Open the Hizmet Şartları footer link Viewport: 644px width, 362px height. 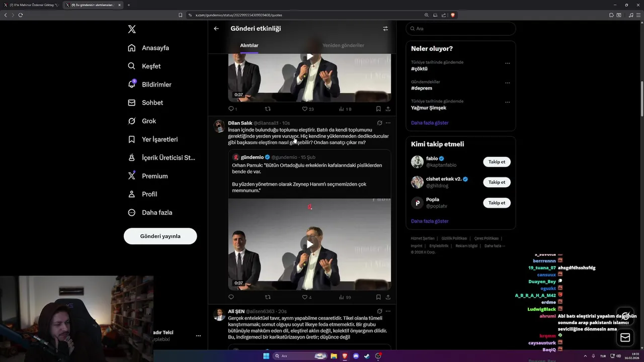coord(423,238)
